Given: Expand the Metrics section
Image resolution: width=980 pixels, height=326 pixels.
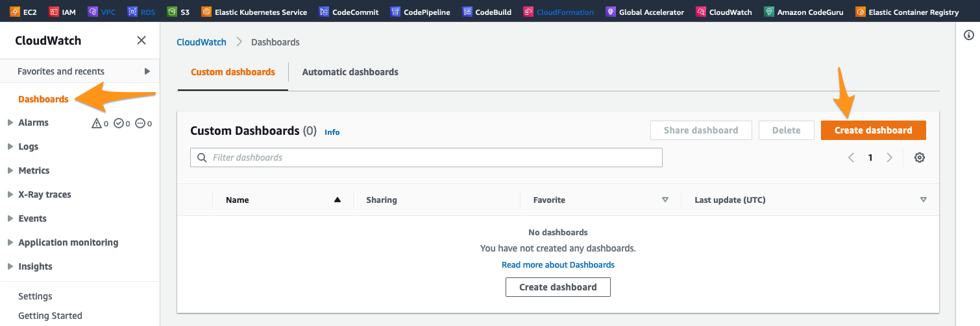Looking at the screenshot, I should tap(10, 170).
